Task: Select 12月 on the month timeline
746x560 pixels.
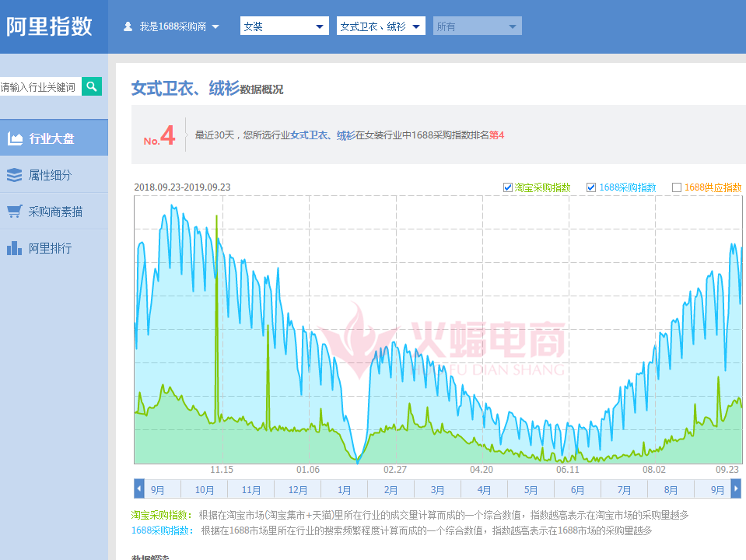Action: pos(297,489)
